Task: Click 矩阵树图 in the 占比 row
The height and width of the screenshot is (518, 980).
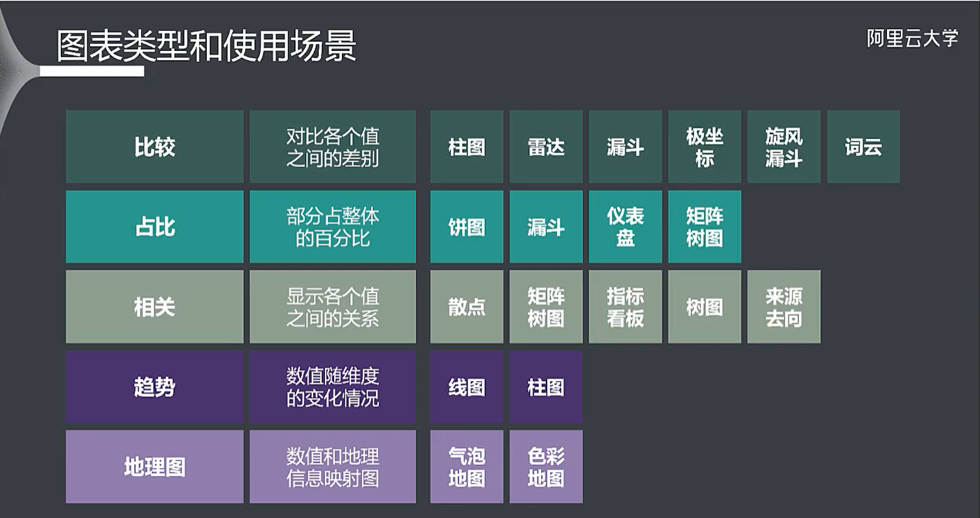Action: [705, 226]
